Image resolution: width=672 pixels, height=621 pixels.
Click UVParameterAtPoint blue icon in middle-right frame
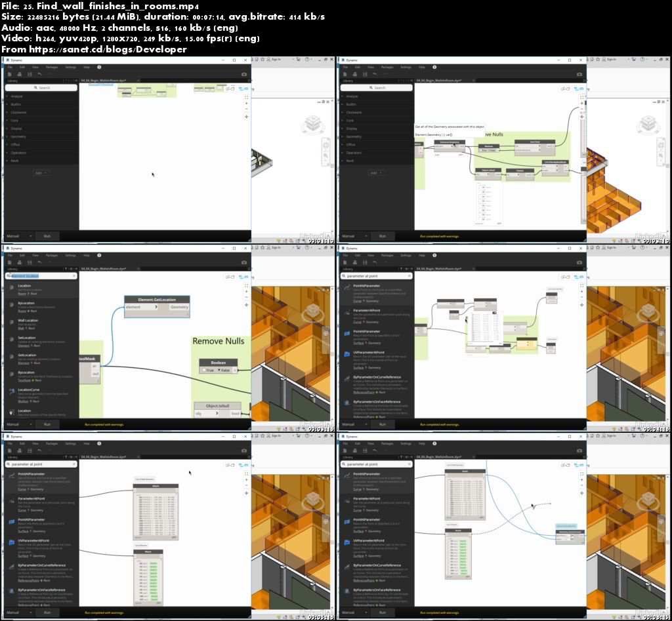point(346,353)
